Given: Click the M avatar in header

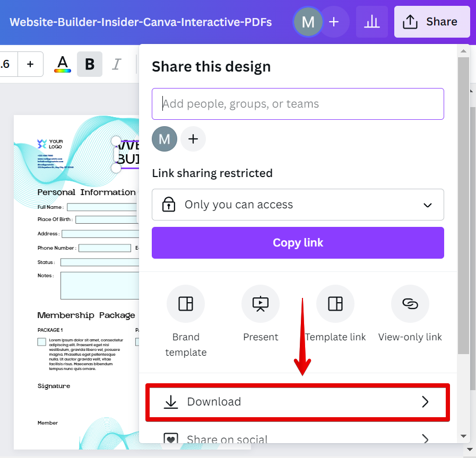Looking at the screenshot, I should (308, 22).
